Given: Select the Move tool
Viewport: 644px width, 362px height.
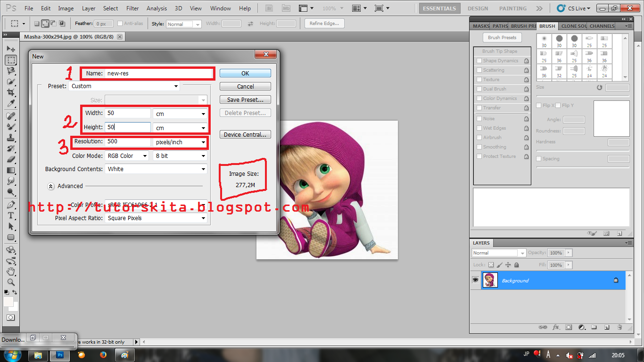Looking at the screenshot, I should [x=11, y=49].
